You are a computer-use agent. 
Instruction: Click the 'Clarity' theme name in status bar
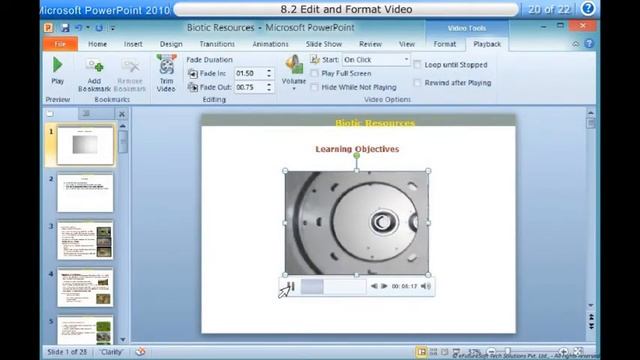click(x=112, y=351)
